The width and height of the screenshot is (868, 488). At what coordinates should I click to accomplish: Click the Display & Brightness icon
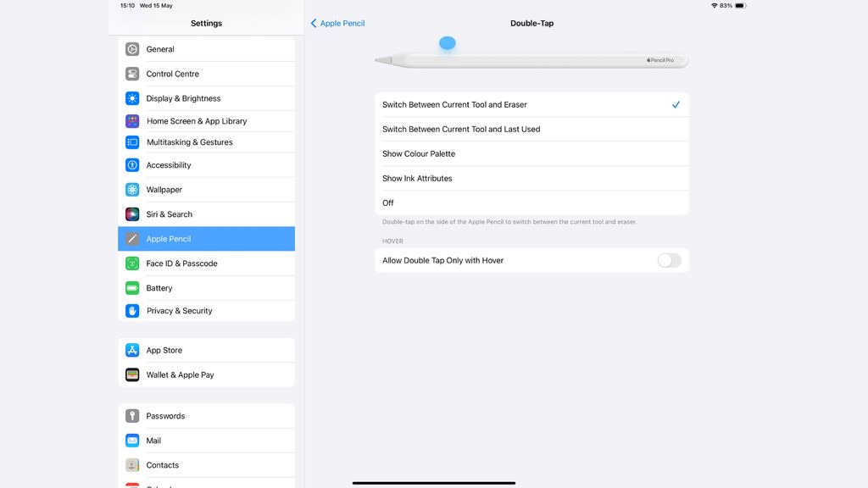[132, 97]
